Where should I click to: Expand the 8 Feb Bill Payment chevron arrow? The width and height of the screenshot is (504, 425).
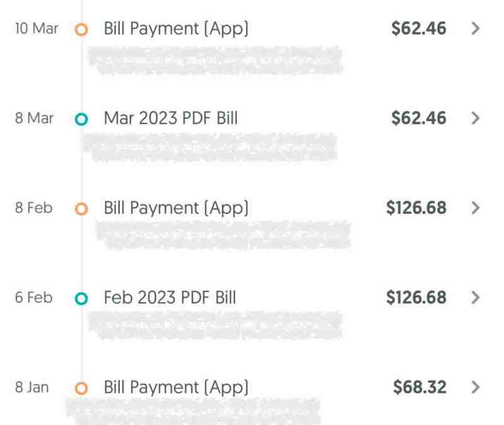[x=476, y=208]
